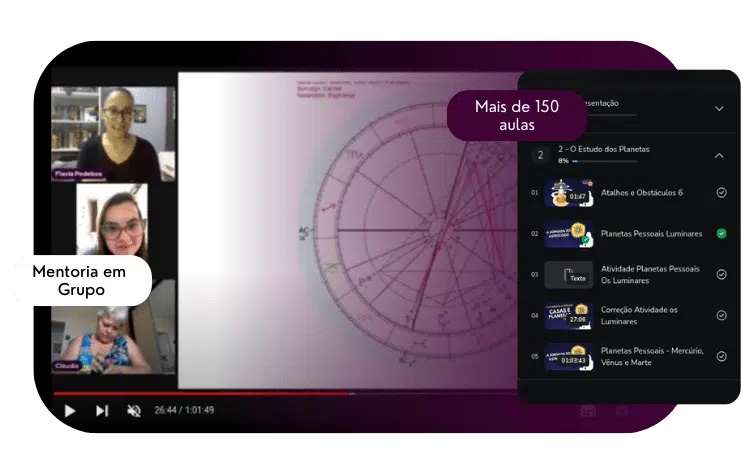Screen dimensions: 752x474
Task: Play the mentoring video
Action: (70, 411)
